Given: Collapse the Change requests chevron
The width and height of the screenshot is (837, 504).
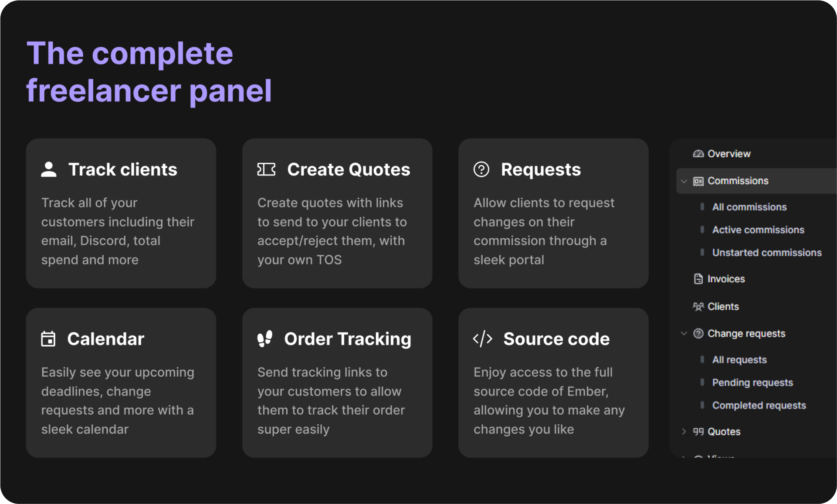Looking at the screenshot, I should pos(684,334).
